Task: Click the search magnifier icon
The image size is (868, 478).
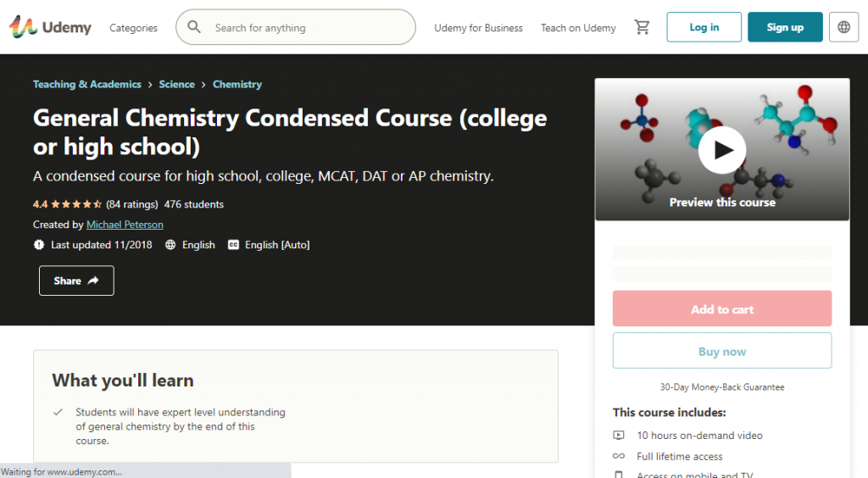Action: 195,27
